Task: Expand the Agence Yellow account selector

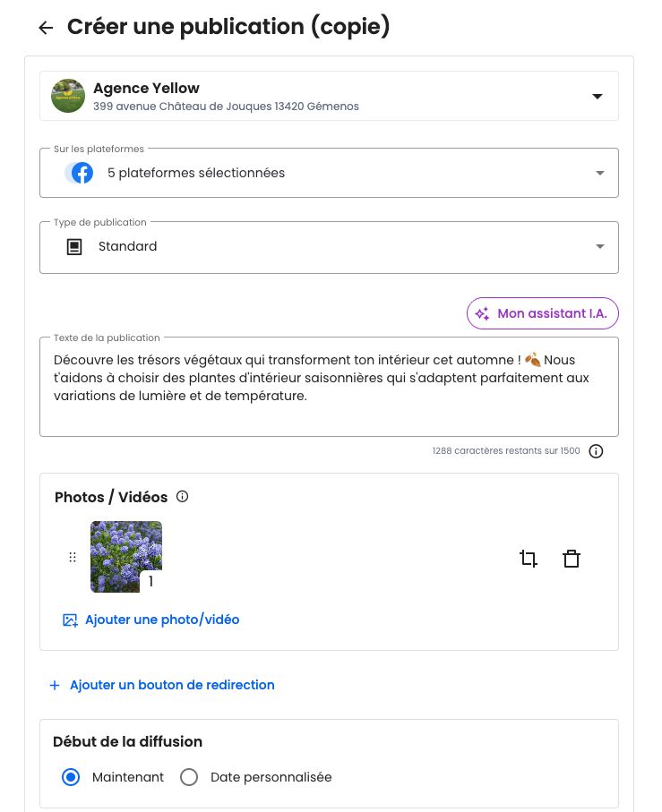Action: point(598,97)
